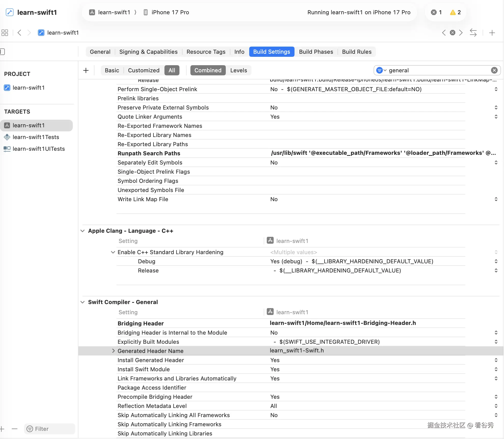Image resolution: width=504 pixels, height=439 pixels.
Task: Open search filter options menu
Action: (381, 70)
